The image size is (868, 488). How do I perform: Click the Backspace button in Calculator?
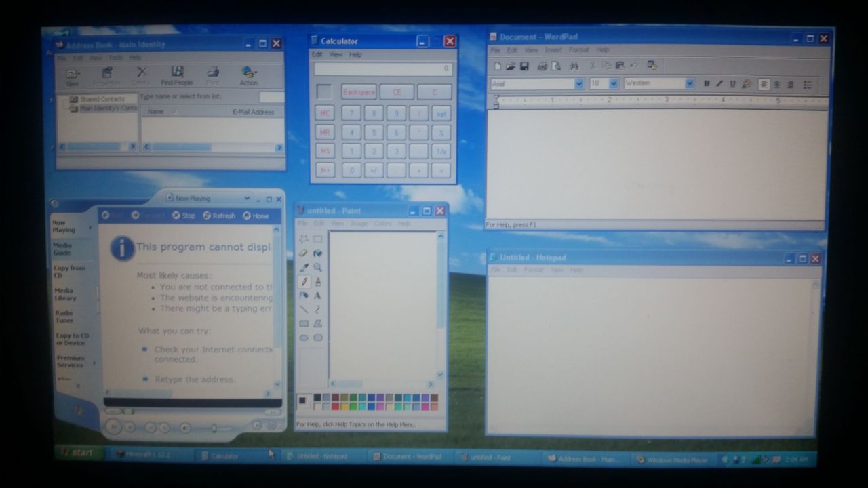[x=359, y=91]
